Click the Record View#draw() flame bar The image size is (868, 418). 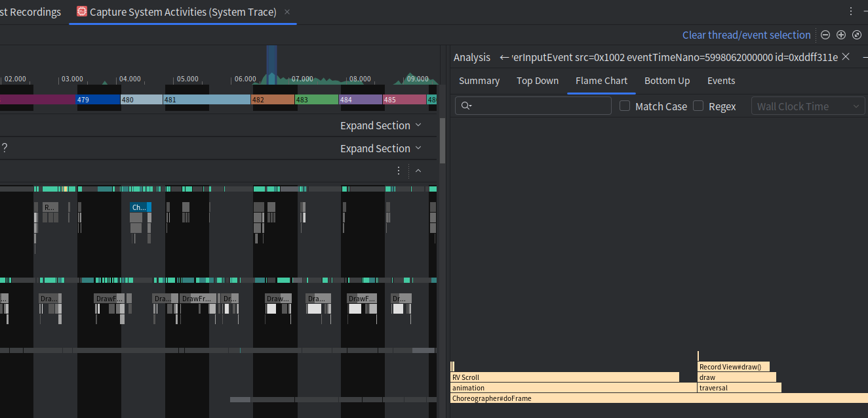click(x=734, y=367)
